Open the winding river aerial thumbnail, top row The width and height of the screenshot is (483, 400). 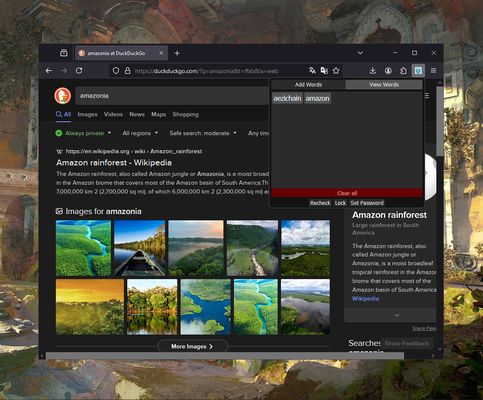pyautogui.click(x=83, y=248)
